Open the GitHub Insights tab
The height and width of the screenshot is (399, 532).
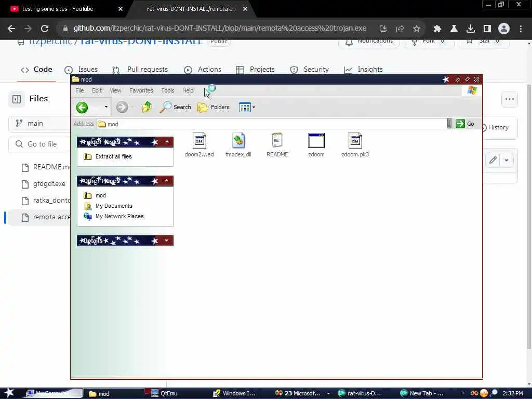coord(363,70)
